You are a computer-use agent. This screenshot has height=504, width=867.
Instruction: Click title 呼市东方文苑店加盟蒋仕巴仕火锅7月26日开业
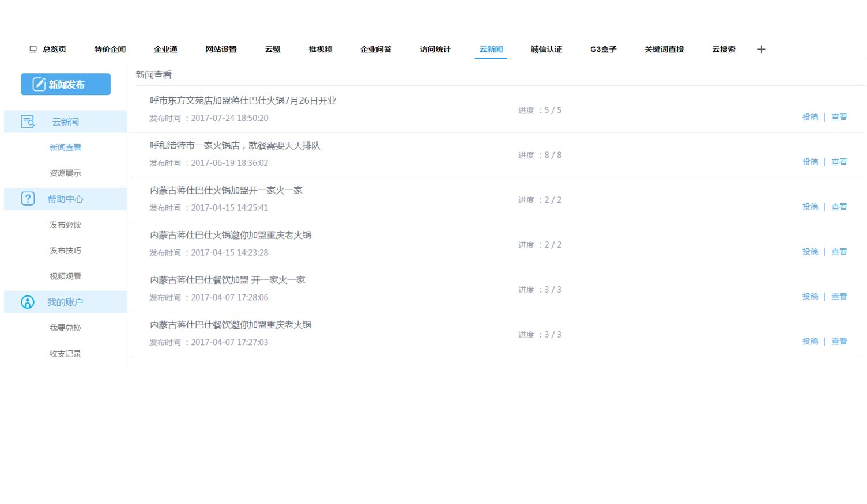243,101
